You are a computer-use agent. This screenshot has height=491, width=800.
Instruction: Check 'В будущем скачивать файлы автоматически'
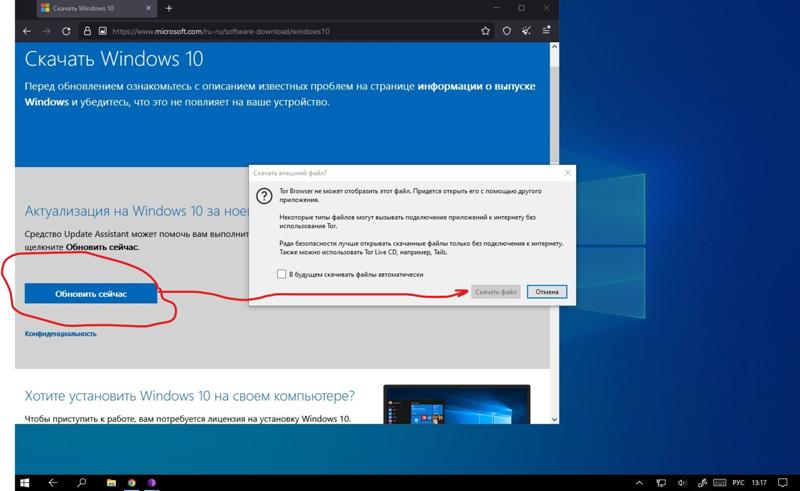point(281,274)
